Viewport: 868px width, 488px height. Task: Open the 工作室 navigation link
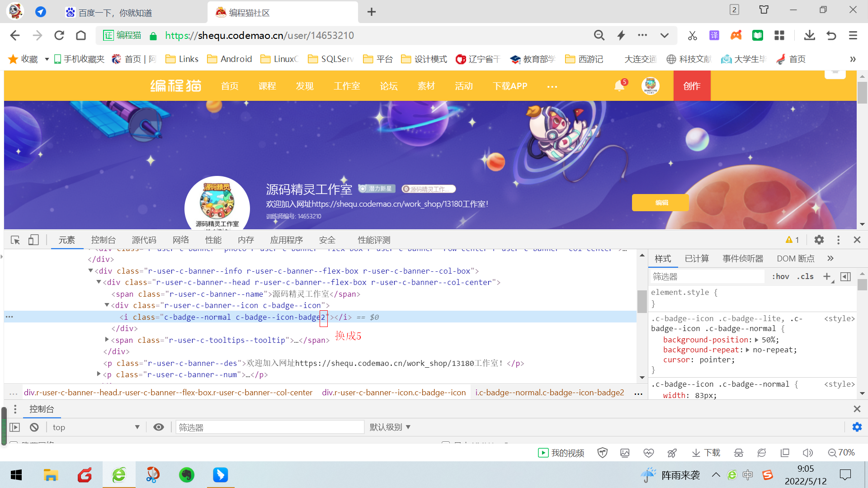[347, 86]
